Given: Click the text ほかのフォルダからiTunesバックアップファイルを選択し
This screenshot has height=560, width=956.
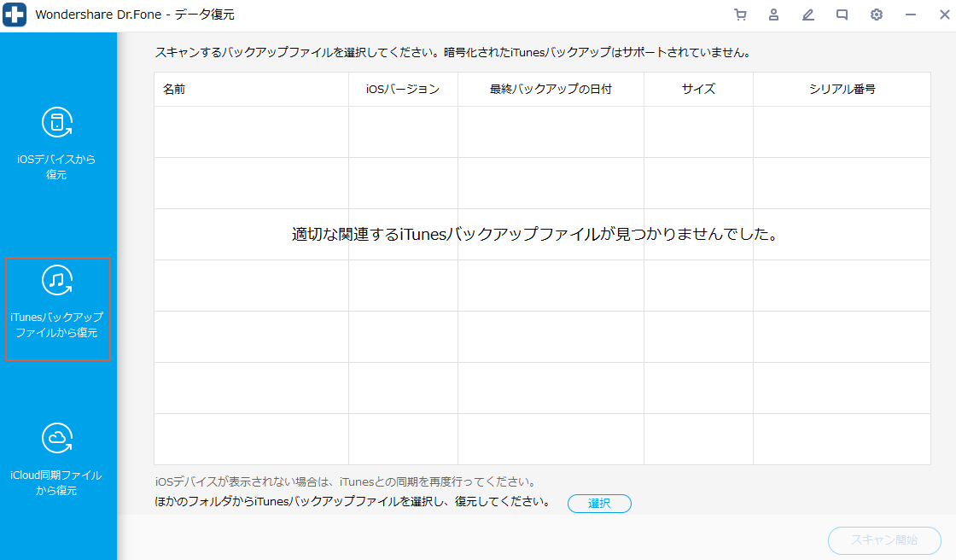Looking at the screenshot, I should pyautogui.click(x=353, y=501).
